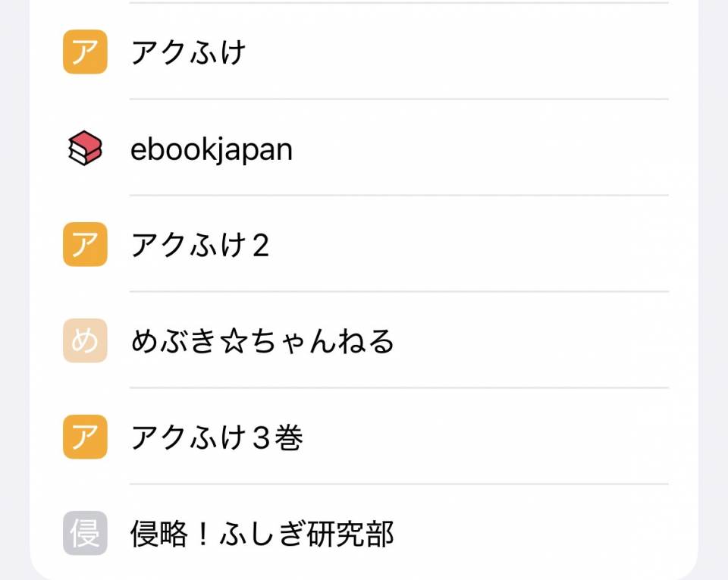Click empty space right of アクふけ２ title
728x580 pixels.
470,246
